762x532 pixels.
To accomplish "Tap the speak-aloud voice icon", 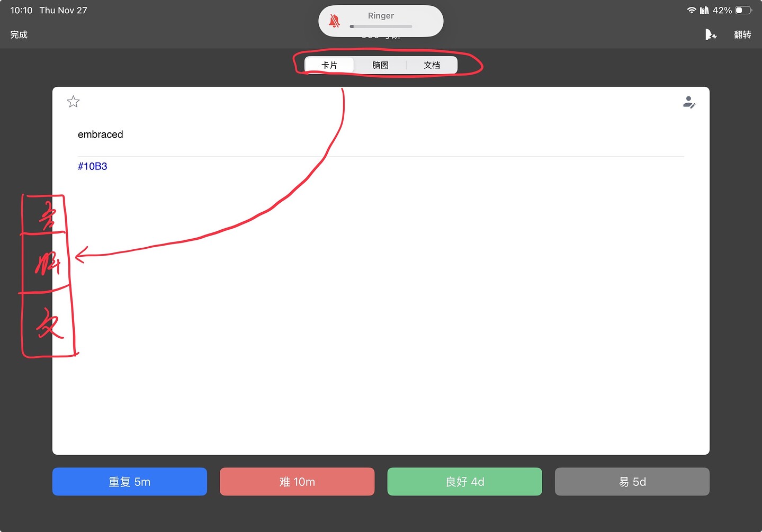I will 710,35.
